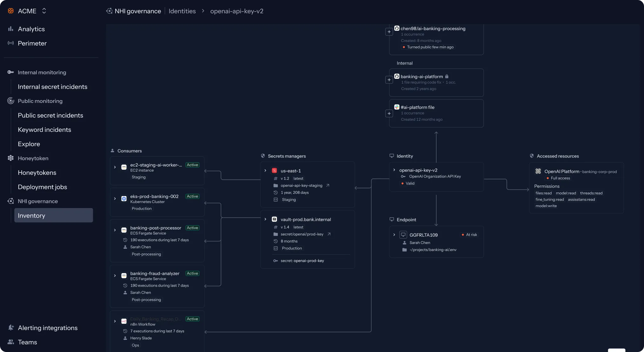Open Deployment jobs page
This screenshot has width=644, height=352.
coord(42,187)
